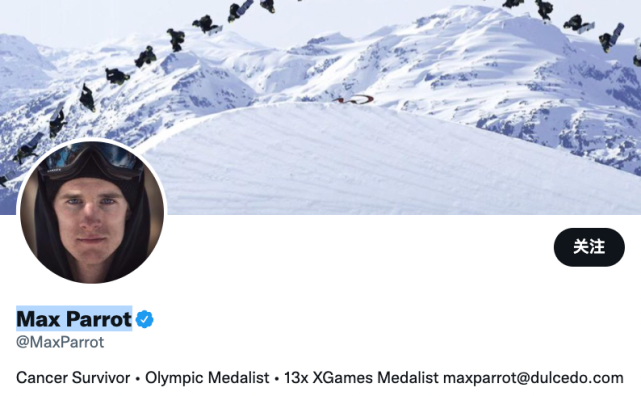
Task: Click the @MaxParrot handle
Action: (x=60, y=342)
